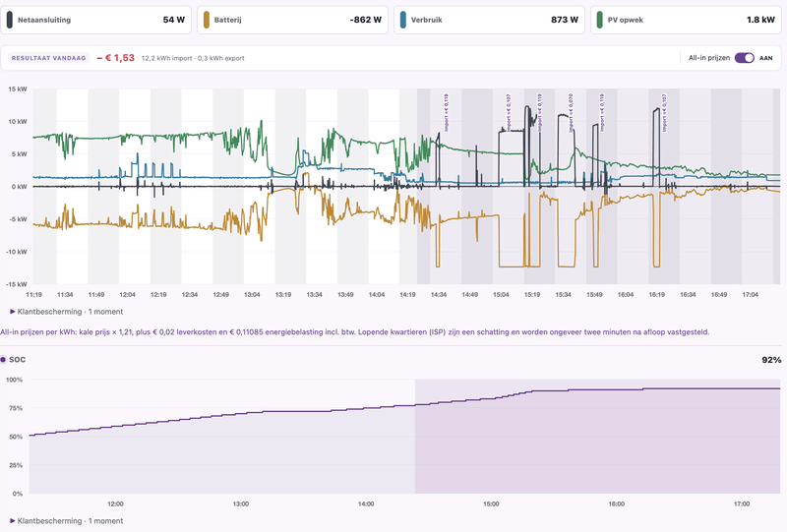Click the 11:19 time tick
Viewport: 787px width, 532px height.
coord(33,295)
